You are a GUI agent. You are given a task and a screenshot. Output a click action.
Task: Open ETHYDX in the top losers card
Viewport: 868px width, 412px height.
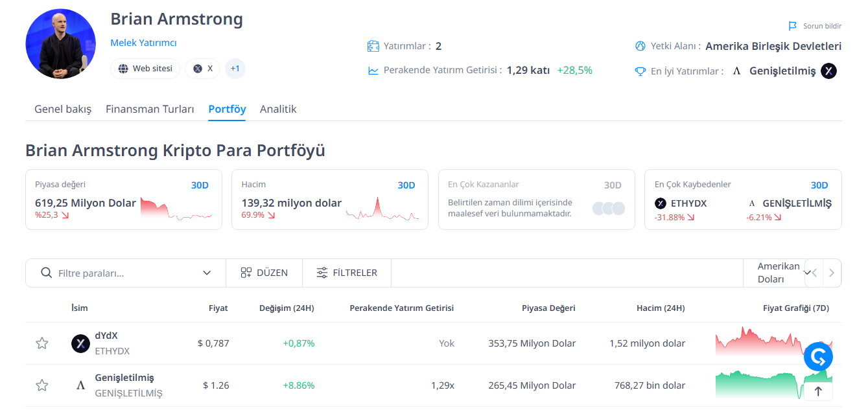coord(688,203)
